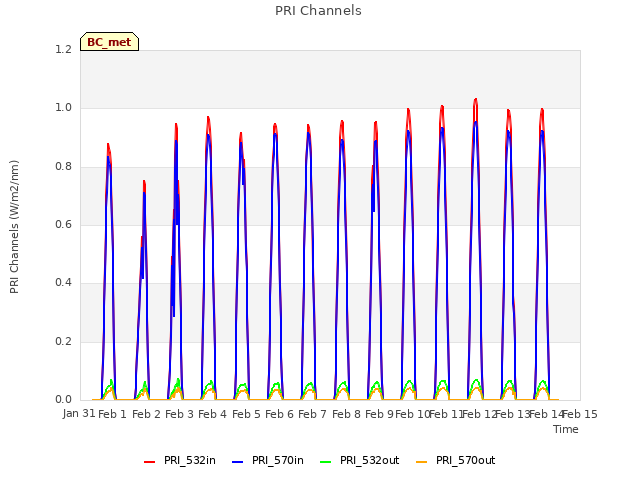640x480 pixels.
Task: Click the green PRI_532out legend swatch
Action: coord(326,462)
